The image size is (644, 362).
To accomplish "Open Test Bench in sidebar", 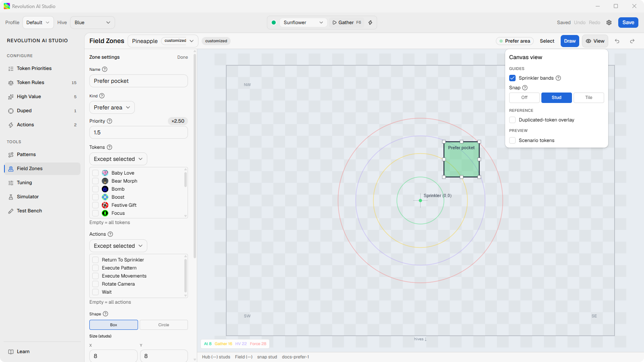I will click(x=42, y=211).
